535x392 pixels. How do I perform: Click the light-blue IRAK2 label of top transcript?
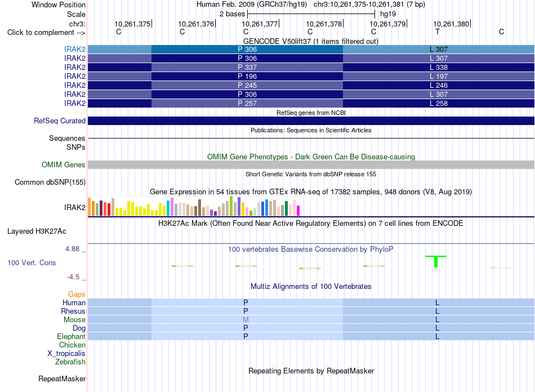pyautogui.click(x=75, y=49)
